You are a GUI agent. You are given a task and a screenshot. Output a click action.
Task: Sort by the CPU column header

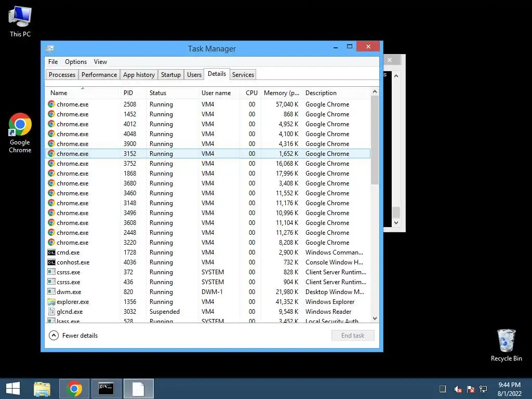[250, 93]
